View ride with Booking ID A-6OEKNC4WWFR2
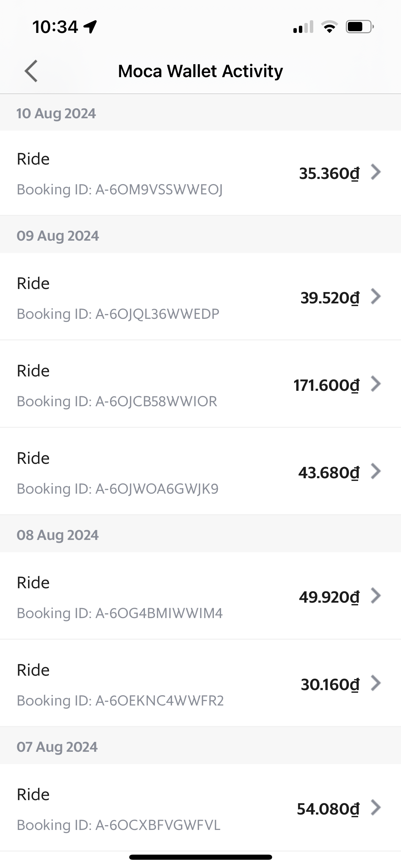Image resolution: width=401 pixels, height=868 pixels. point(200,683)
